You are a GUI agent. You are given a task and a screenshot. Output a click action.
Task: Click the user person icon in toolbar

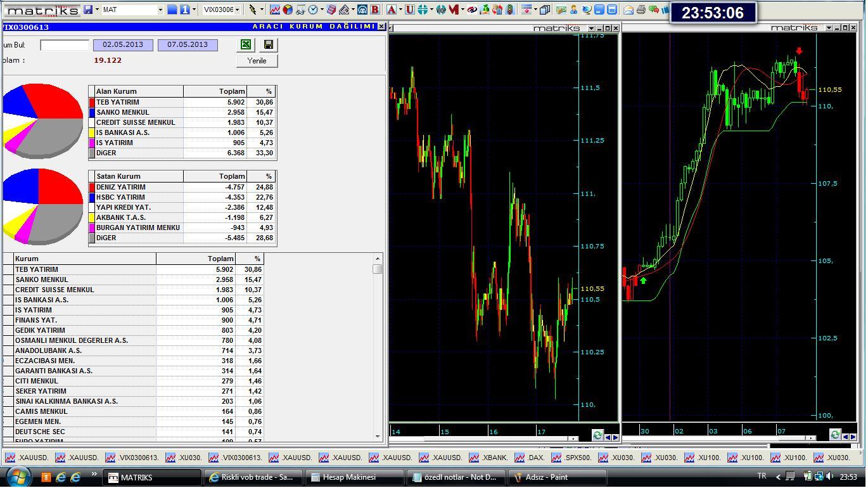573,10
